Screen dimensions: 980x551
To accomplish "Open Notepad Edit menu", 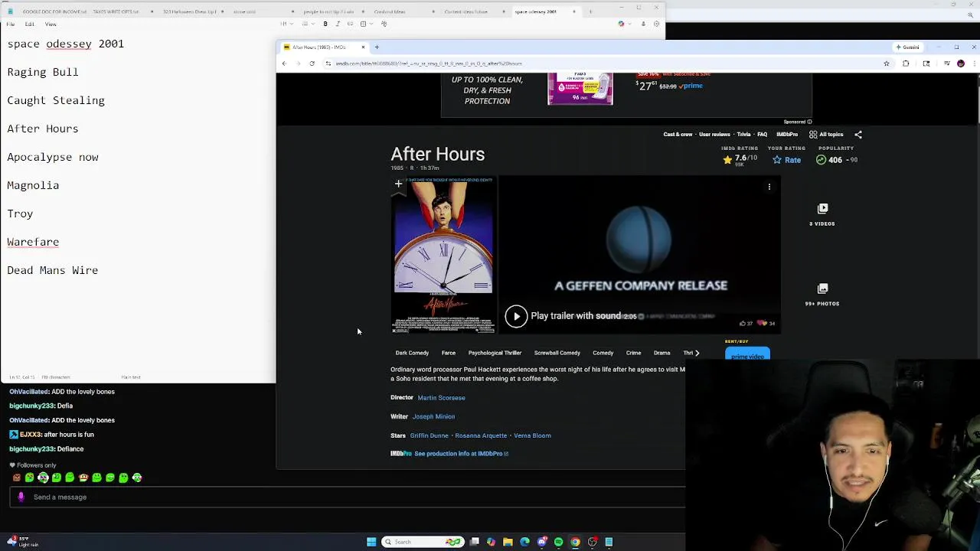I will tap(29, 24).
